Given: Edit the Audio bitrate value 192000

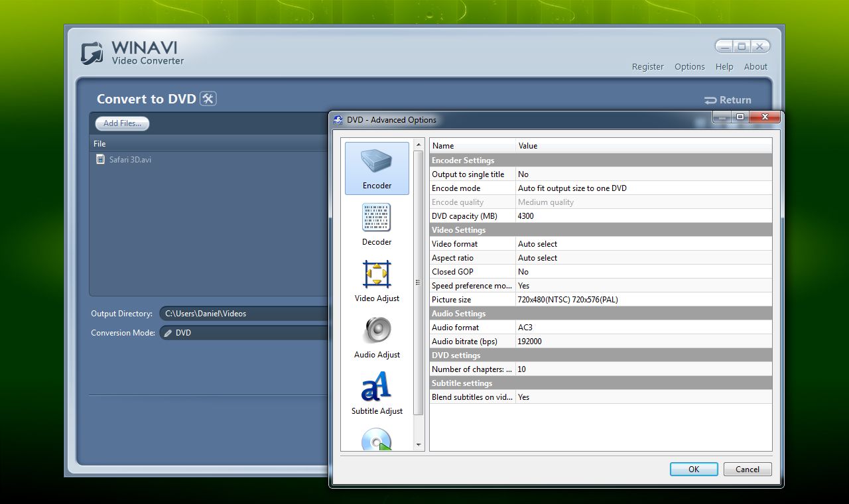Looking at the screenshot, I should click(644, 342).
